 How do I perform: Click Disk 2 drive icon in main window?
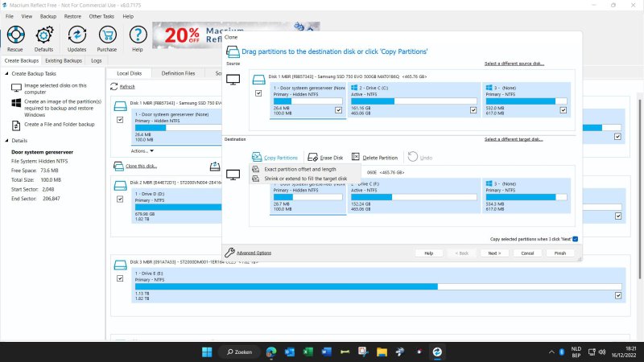120,186
